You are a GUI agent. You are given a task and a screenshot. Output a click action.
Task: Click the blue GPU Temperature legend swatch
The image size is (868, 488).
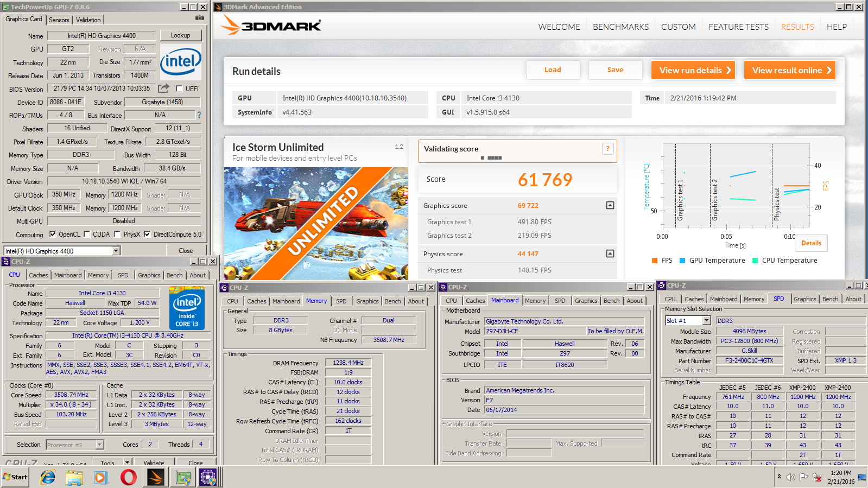tap(682, 261)
